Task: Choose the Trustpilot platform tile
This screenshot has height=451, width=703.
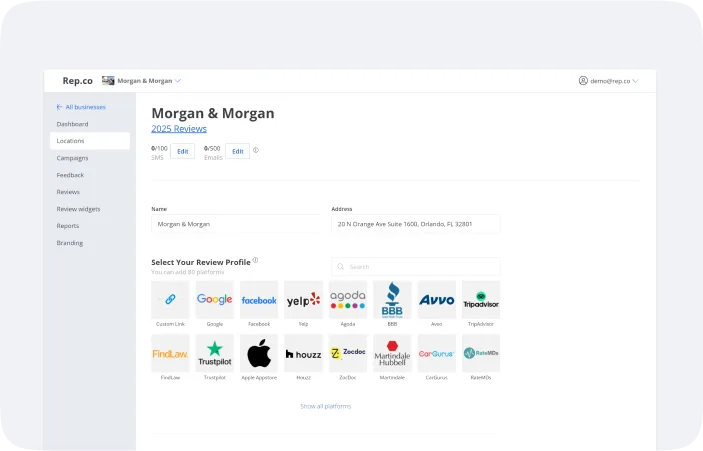Action: [214, 353]
